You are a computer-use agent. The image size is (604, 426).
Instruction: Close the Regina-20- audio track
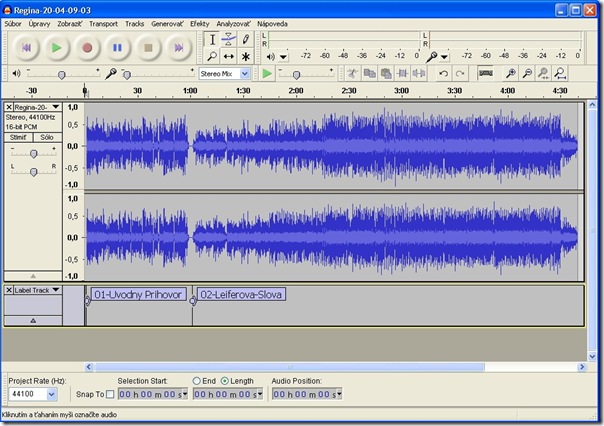[x=9, y=107]
